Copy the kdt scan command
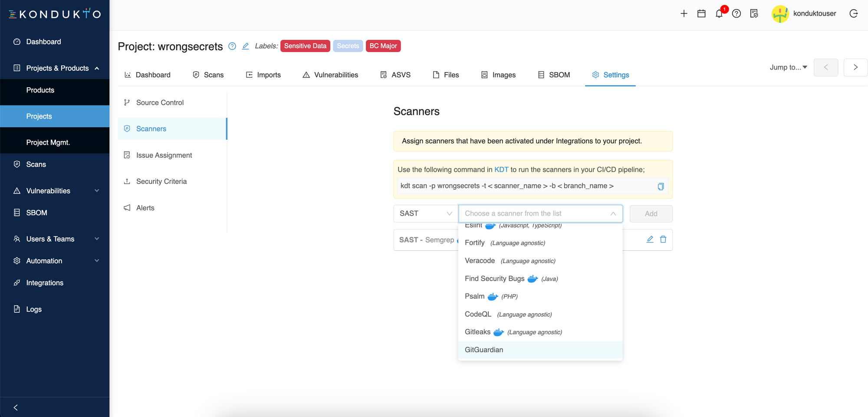This screenshot has width=868, height=417. (661, 186)
